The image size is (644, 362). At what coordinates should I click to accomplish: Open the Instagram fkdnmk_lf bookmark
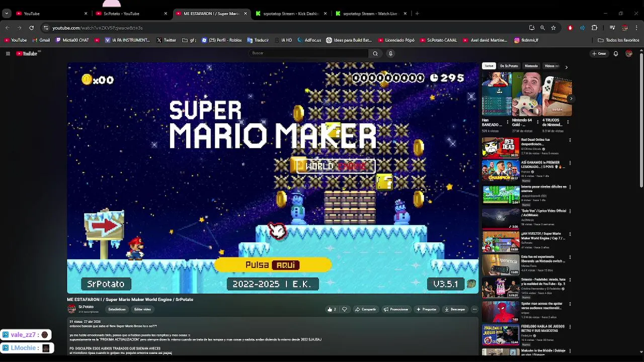click(x=526, y=40)
